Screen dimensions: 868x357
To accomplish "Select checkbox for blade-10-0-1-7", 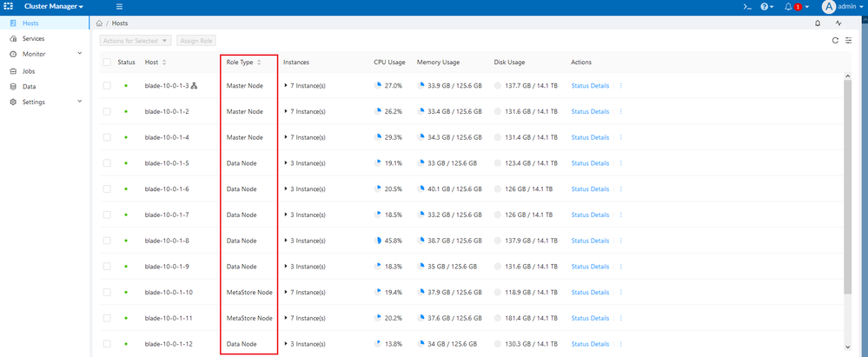I will coord(107,215).
